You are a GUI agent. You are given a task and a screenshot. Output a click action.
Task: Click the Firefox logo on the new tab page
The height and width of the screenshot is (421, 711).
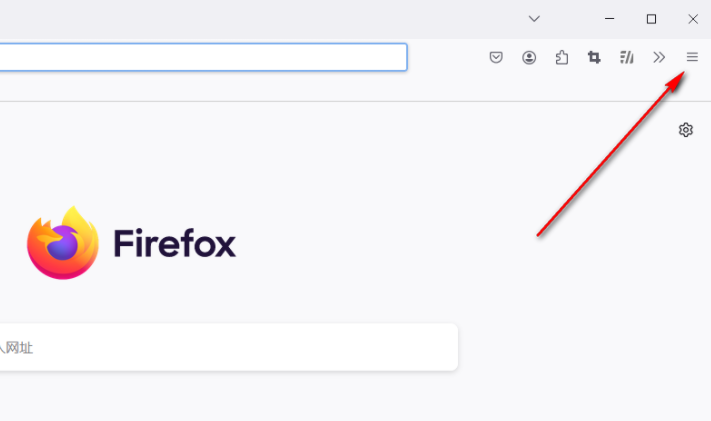coord(62,243)
